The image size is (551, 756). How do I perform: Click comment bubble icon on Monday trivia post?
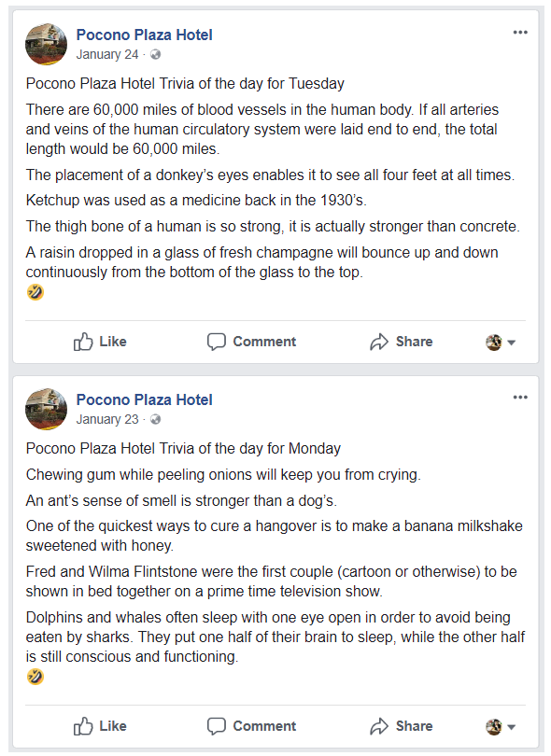point(216,726)
